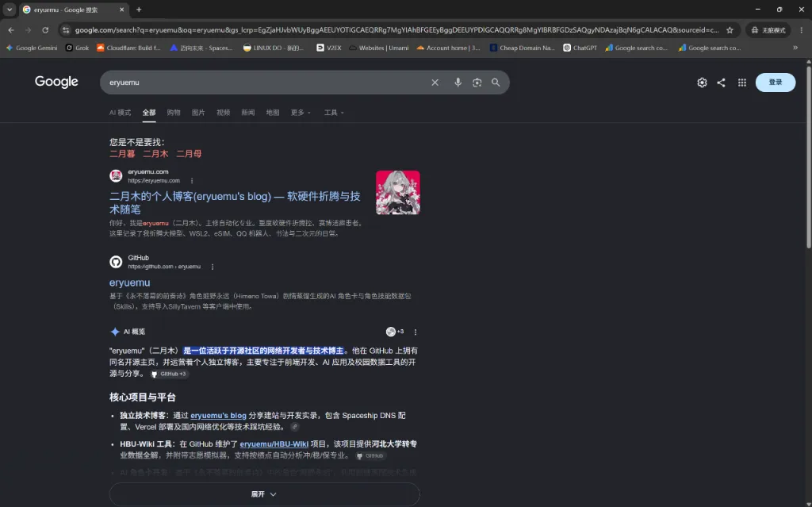812x507 pixels.
Task: Open the eryuemu GitHub result title
Action: (x=129, y=282)
